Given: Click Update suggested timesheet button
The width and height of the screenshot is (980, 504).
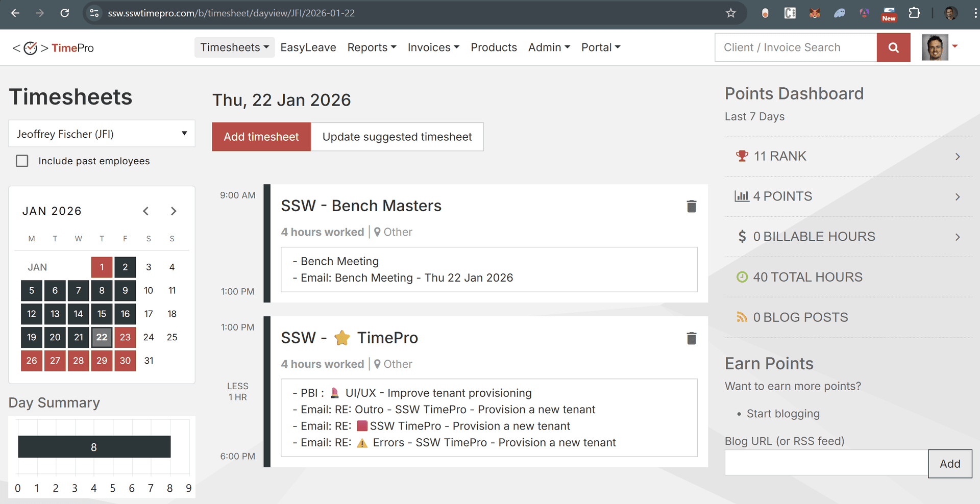Looking at the screenshot, I should tap(397, 137).
